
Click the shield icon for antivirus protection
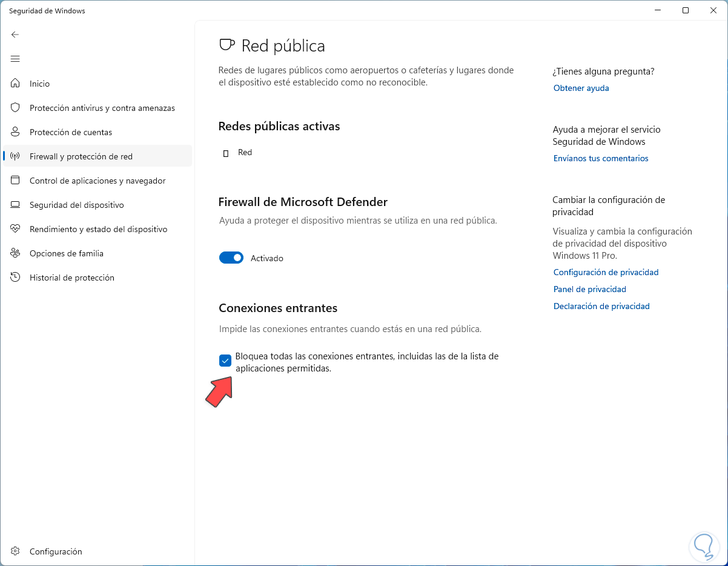coord(16,108)
